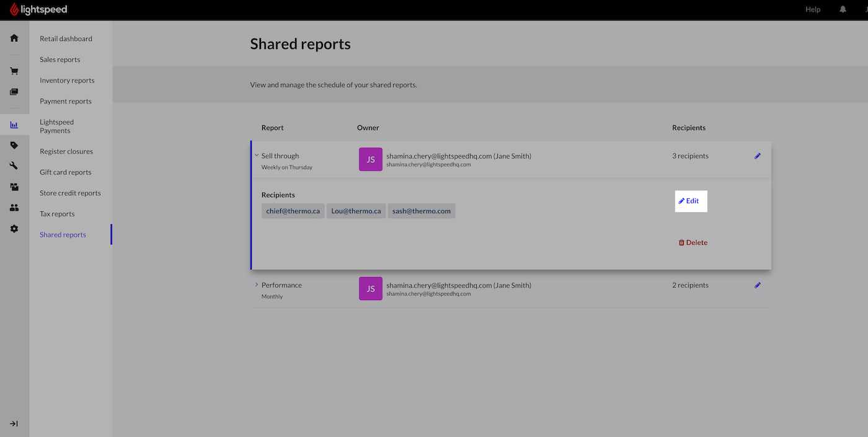Viewport: 868px width, 437px height.
Task: Expand the Performance report row
Action: (257, 285)
